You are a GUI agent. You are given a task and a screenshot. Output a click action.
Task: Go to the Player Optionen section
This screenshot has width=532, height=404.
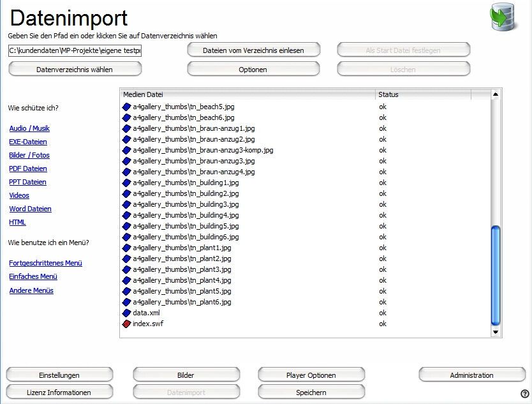tap(311, 375)
